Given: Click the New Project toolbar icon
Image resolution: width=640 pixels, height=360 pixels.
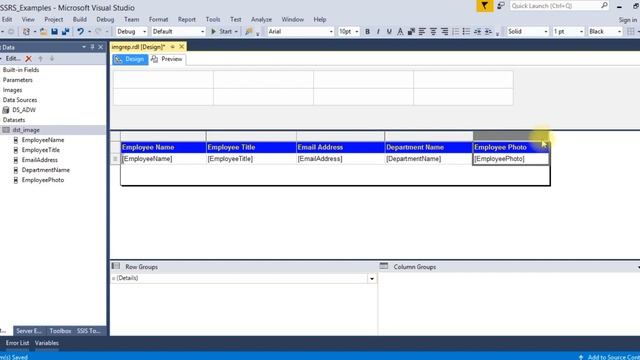Looking at the screenshot, I should click(27, 31).
